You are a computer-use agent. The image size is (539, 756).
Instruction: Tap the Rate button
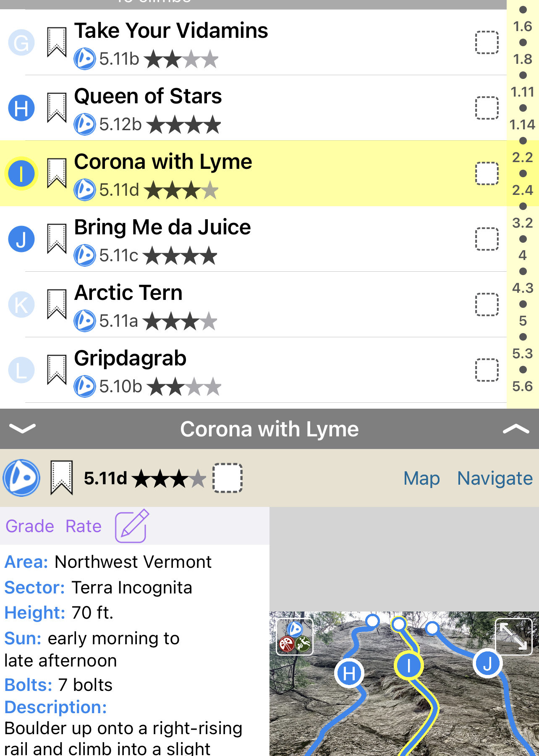(x=84, y=526)
